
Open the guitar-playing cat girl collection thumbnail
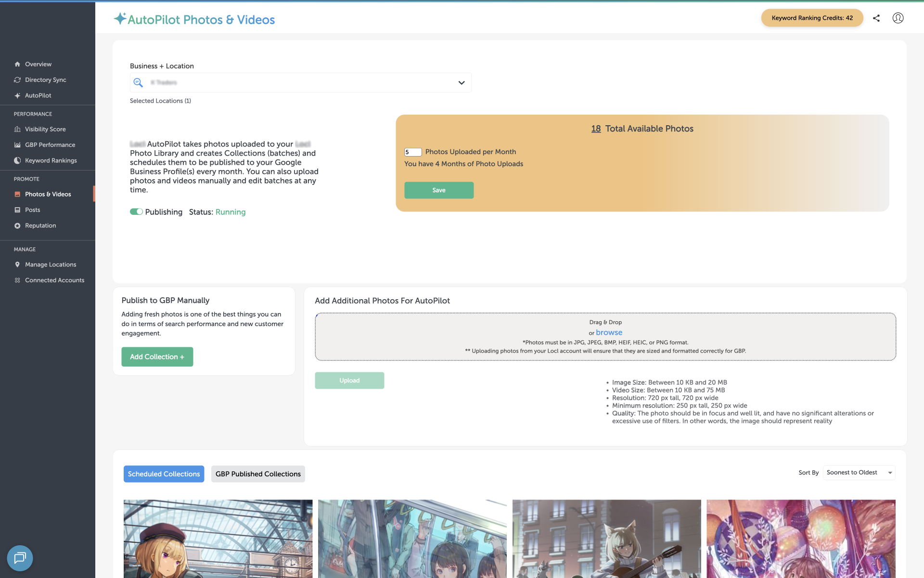click(606, 539)
